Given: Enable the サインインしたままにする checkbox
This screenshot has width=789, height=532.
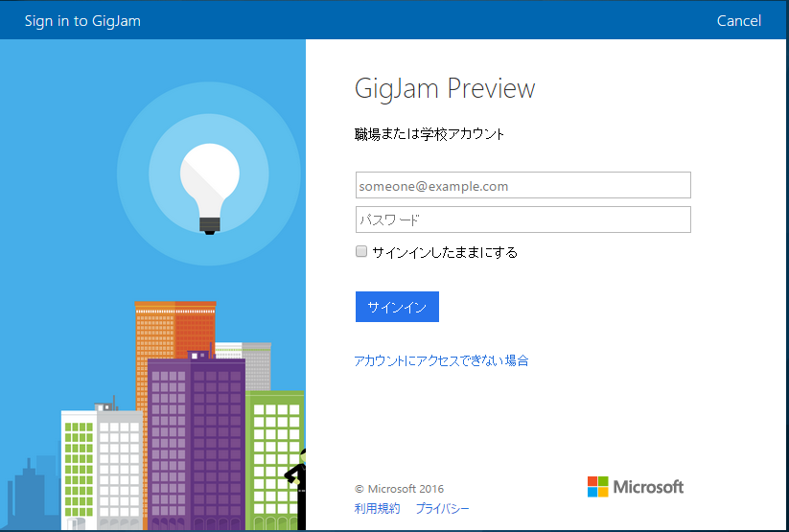Looking at the screenshot, I should coord(361,251).
